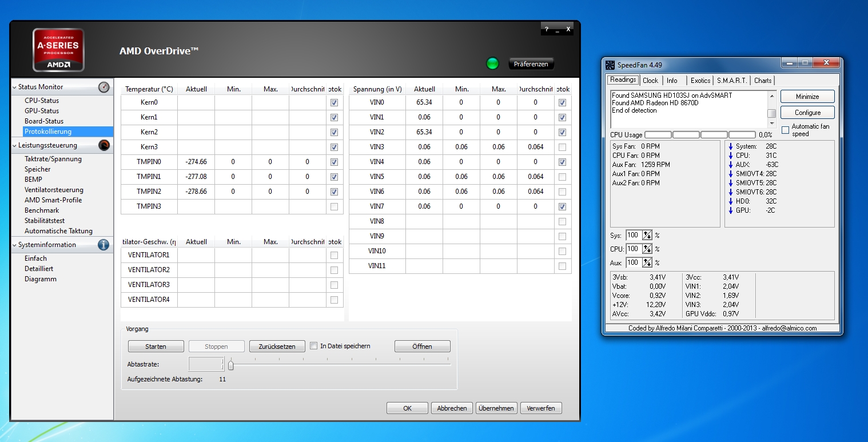Enable the VIN3 logging checkbox
This screenshot has width=868, height=442.
click(563, 148)
